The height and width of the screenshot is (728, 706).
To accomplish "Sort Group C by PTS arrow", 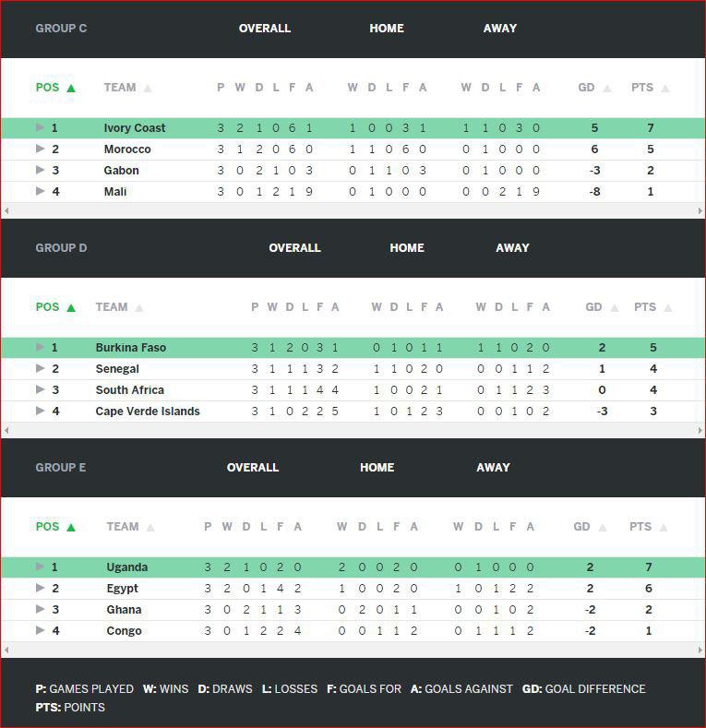I will pyautogui.click(x=665, y=89).
